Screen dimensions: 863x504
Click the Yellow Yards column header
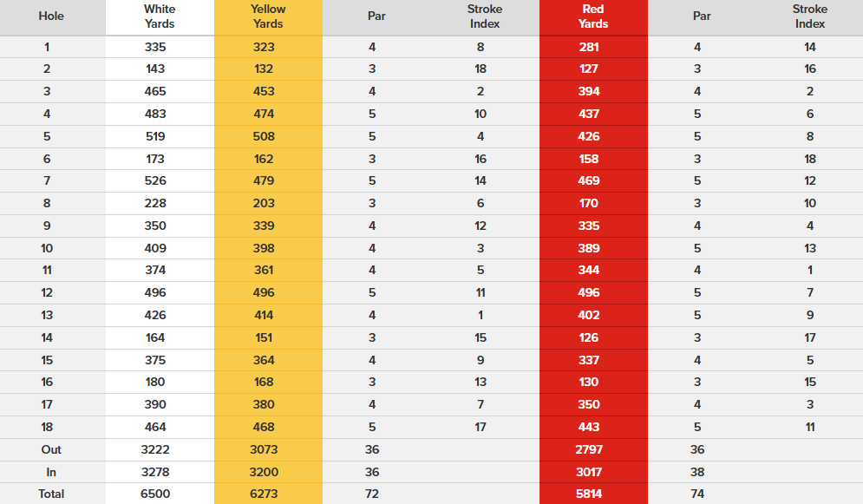[x=268, y=16]
